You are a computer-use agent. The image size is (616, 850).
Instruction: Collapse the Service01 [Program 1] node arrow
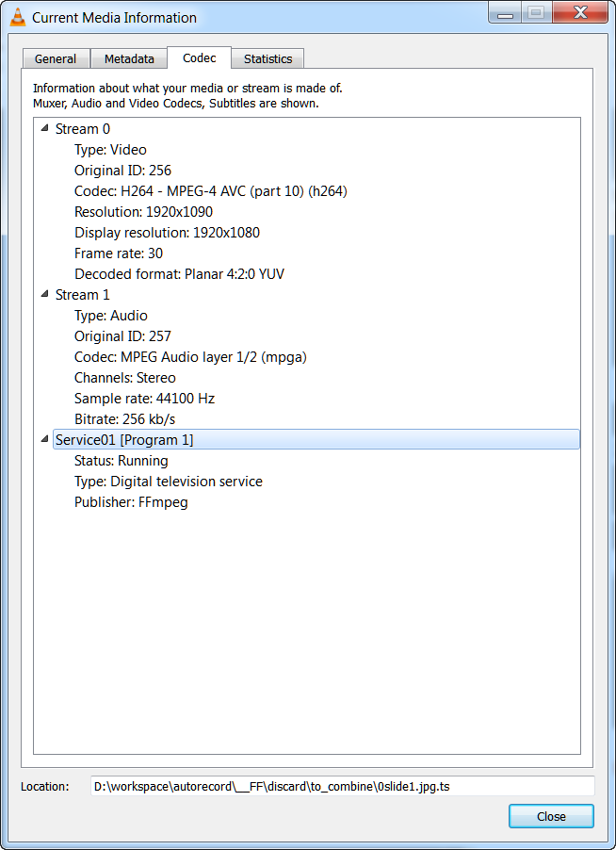[44, 440]
